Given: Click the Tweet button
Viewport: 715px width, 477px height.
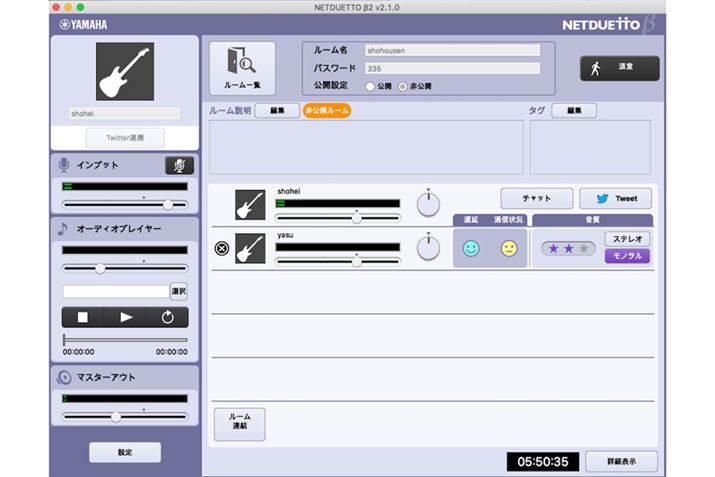Looking at the screenshot, I should [x=616, y=198].
